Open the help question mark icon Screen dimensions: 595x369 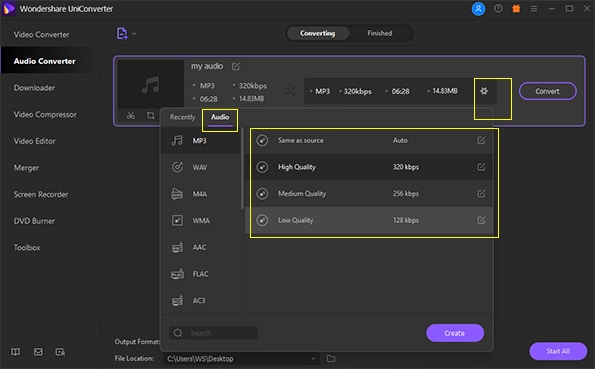[498, 8]
